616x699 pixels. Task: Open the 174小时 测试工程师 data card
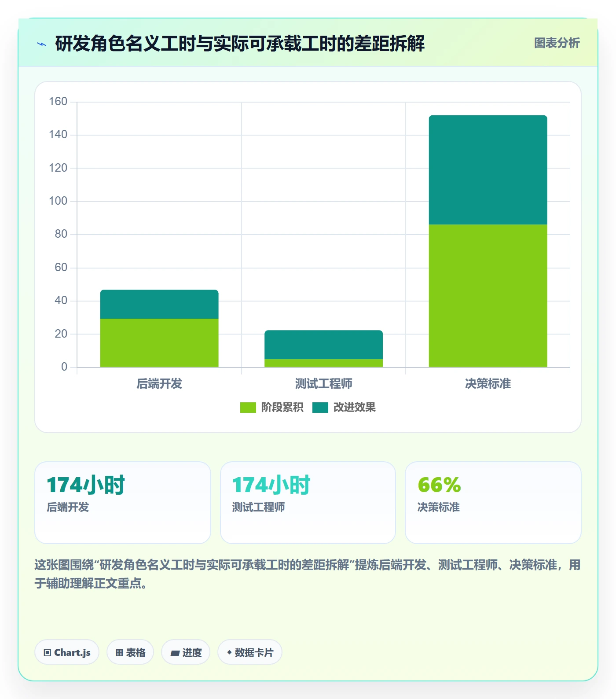pos(308,503)
